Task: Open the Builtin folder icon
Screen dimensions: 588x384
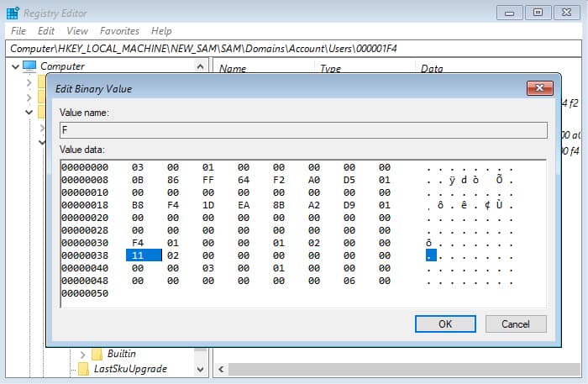Action: point(97,354)
